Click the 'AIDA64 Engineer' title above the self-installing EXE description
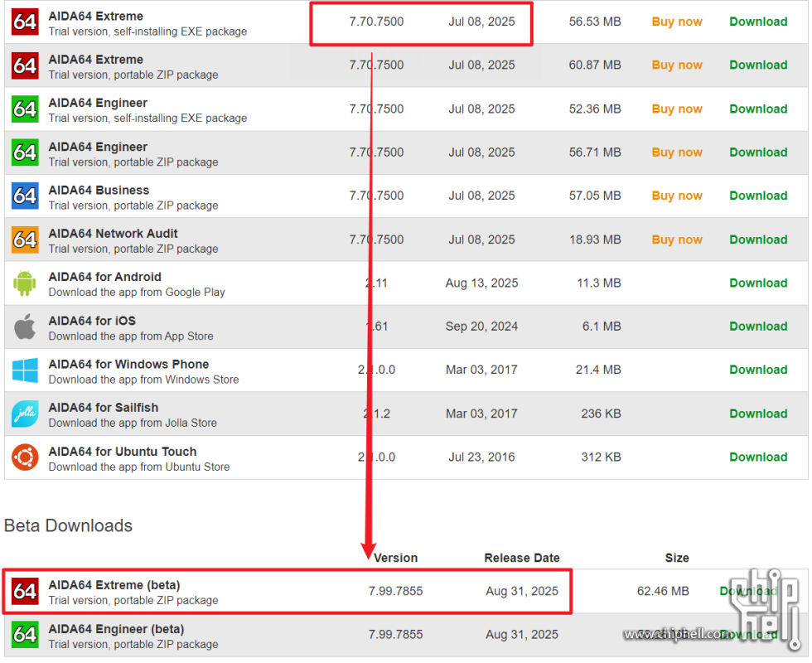Screen dimensions: 812x663 tap(98, 103)
